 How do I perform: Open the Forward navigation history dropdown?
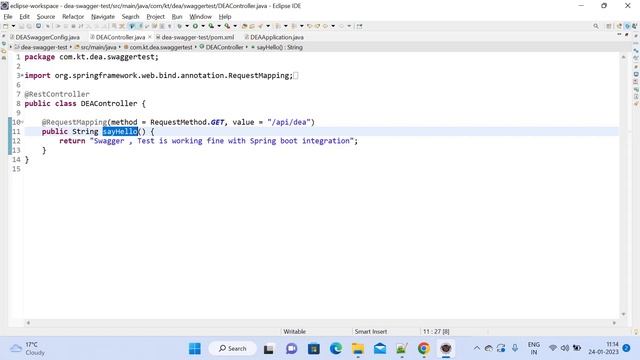(x=349, y=26)
